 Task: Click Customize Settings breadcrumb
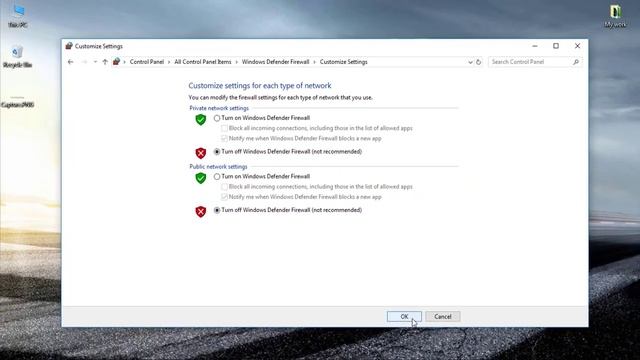[x=344, y=62]
